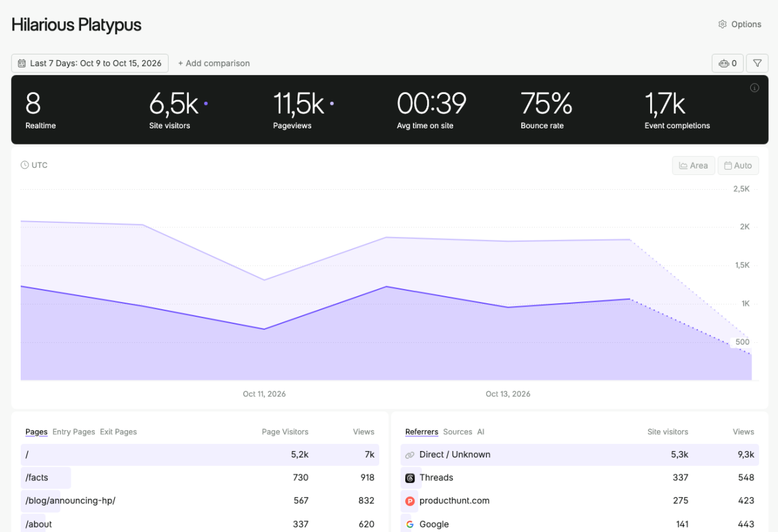Screen dimensions: 778x532
Task: Open the Options gear menu
Action: [x=739, y=24]
